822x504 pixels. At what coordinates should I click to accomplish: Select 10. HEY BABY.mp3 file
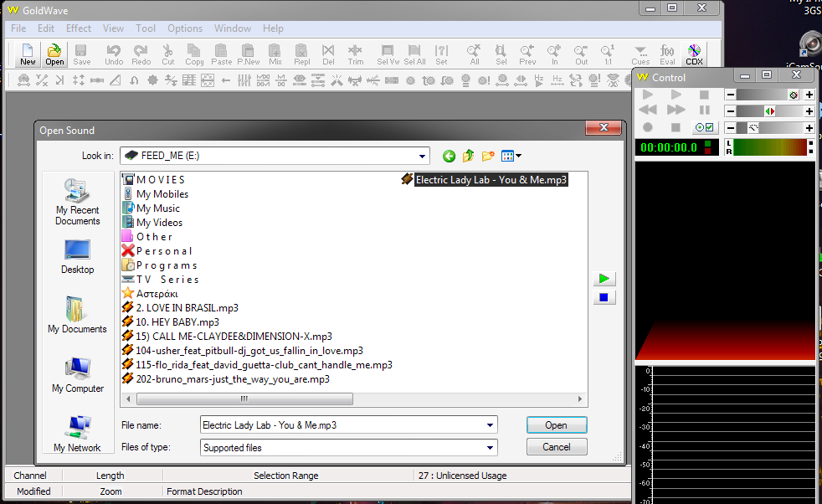point(171,322)
